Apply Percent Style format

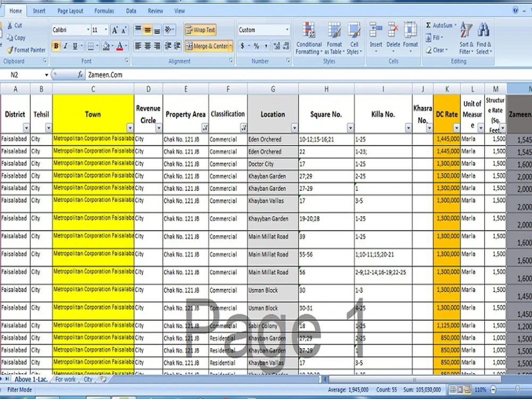click(x=256, y=46)
